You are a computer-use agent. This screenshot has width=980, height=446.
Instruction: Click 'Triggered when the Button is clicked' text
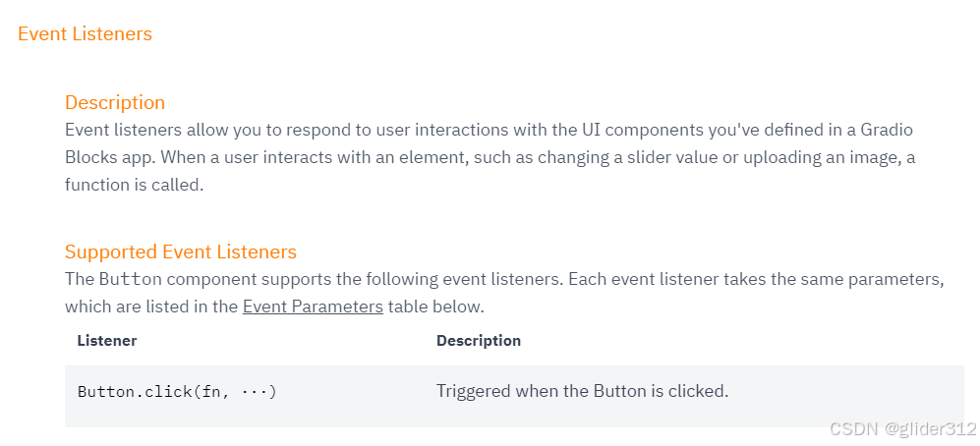point(582,392)
